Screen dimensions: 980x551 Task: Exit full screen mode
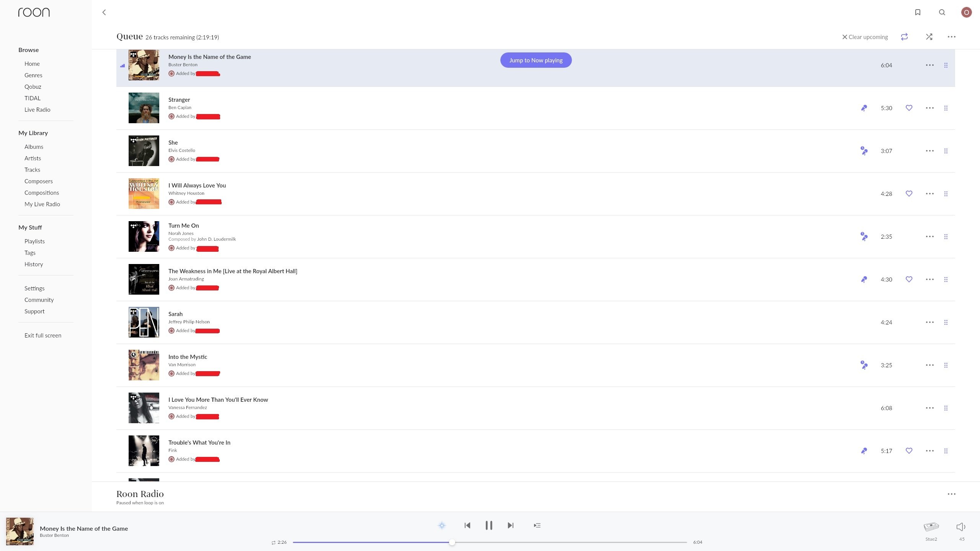click(x=43, y=336)
